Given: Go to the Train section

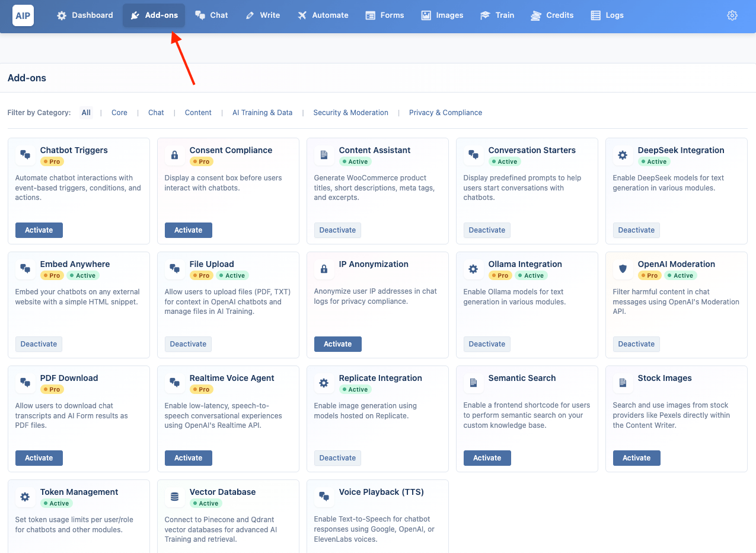Looking at the screenshot, I should click(x=497, y=15).
